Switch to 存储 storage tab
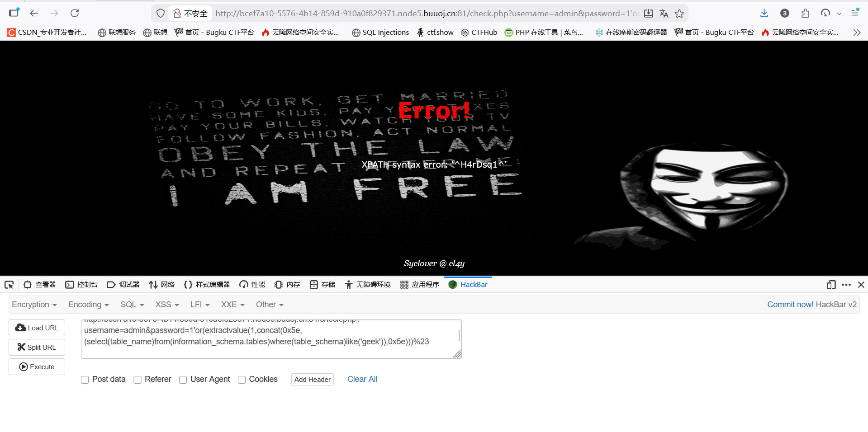The image size is (868, 432). 323,285
